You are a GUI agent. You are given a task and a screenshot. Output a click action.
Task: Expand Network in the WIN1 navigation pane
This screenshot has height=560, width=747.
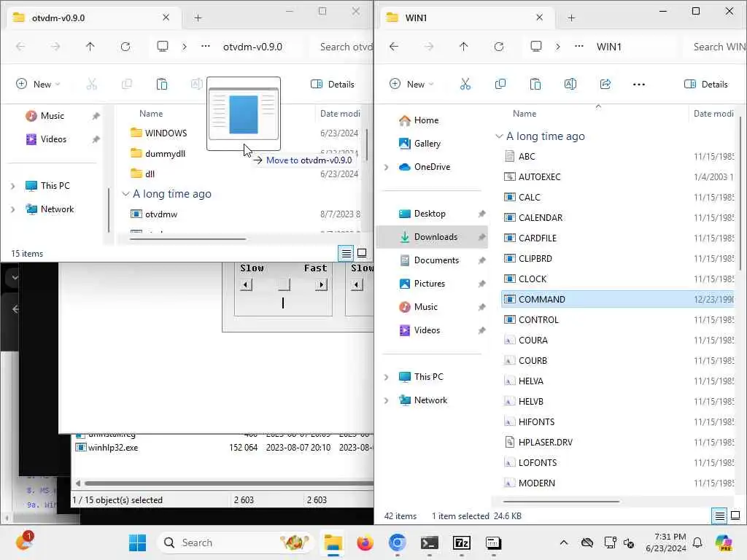(x=387, y=400)
